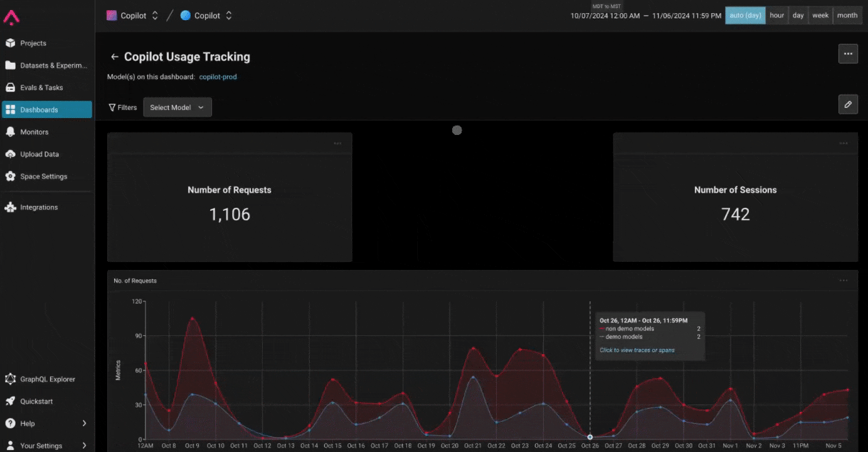The image size is (868, 452).
Task: Click the Datasets folder icon
Action: (x=10, y=65)
